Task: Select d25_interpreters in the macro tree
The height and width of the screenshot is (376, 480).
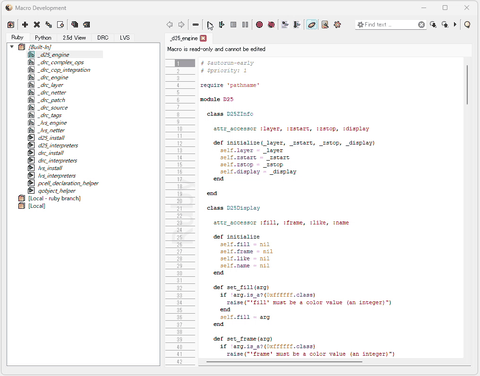Action: point(58,145)
